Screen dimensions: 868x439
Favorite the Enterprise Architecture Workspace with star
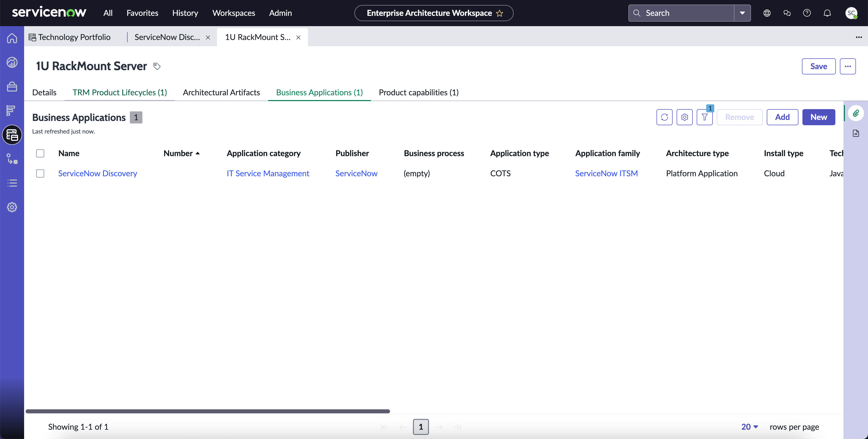(500, 13)
